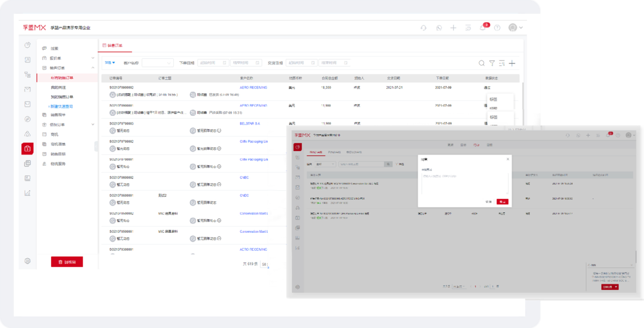Open the closed envelope mail sidebar icon
The image size is (644, 328).
[28, 90]
